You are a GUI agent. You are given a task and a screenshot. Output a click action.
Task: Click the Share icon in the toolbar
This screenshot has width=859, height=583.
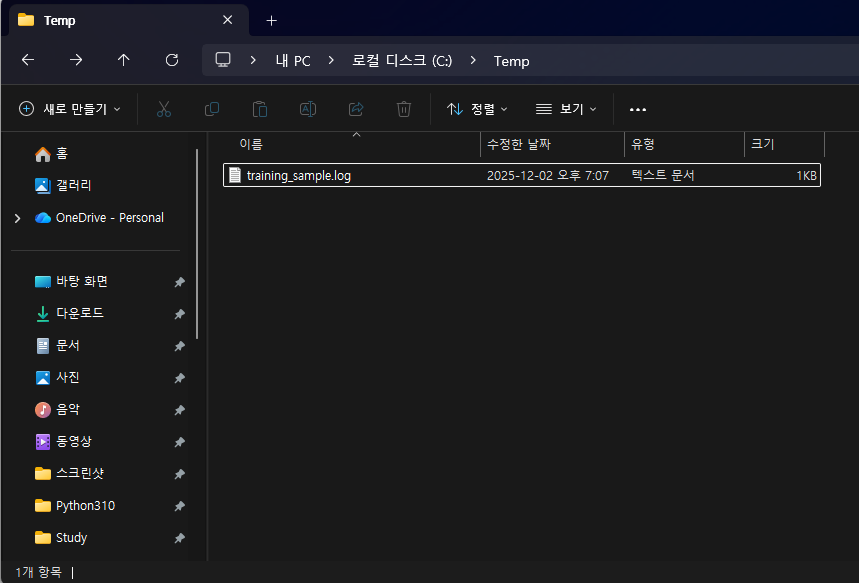(355, 109)
